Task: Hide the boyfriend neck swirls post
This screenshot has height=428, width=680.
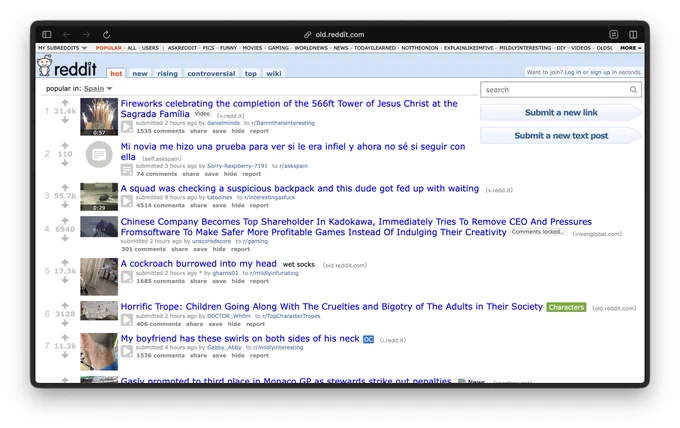Action: pyautogui.click(x=238, y=356)
